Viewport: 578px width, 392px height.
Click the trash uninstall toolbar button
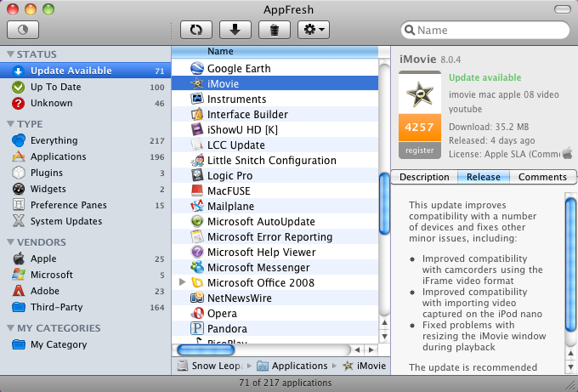(275, 30)
